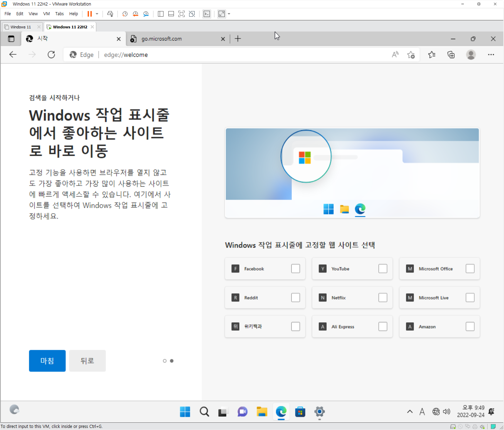
Task: Open the VMware File menu
Action: (x=8, y=14)
